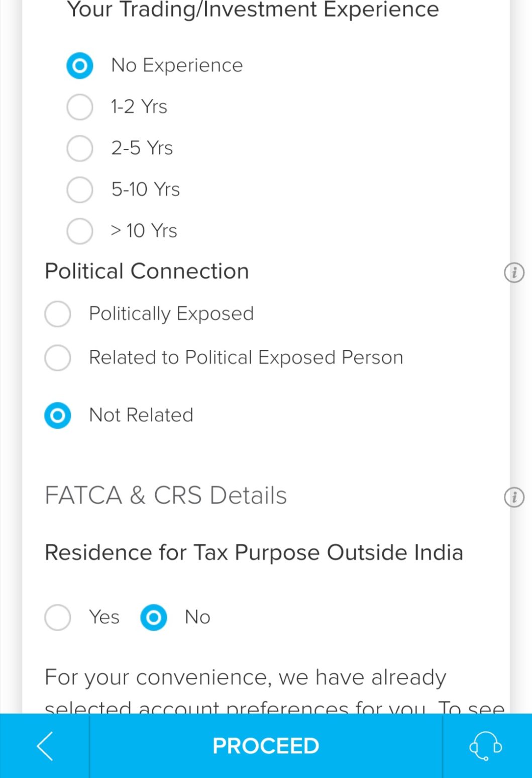Tap the 'Not Related' label text
The image size is (532, 778).
(x=141, y=415)
